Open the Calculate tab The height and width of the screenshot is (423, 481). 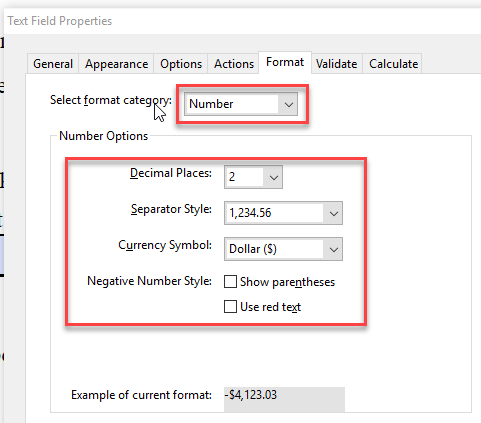pyautogui.click(x=393, y=64)
